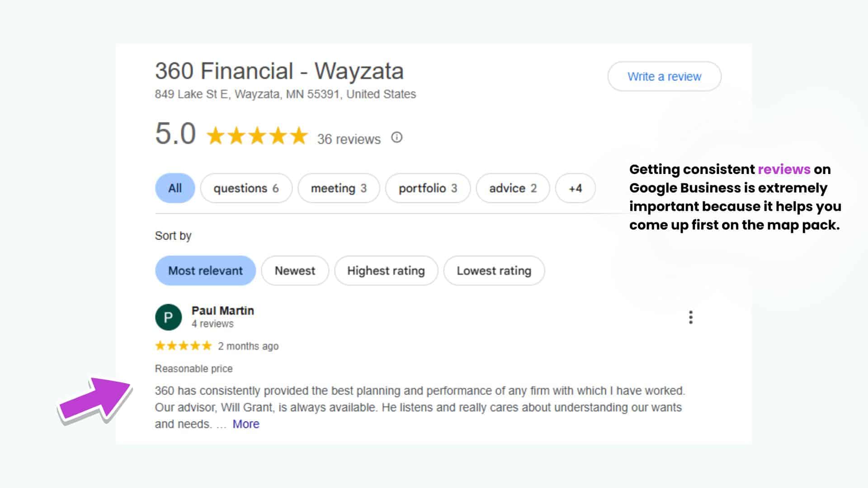Viewport: 868px width, 488px height.
Task: Select the "Most relevant" sort option
Action: [x=205, y=271]
